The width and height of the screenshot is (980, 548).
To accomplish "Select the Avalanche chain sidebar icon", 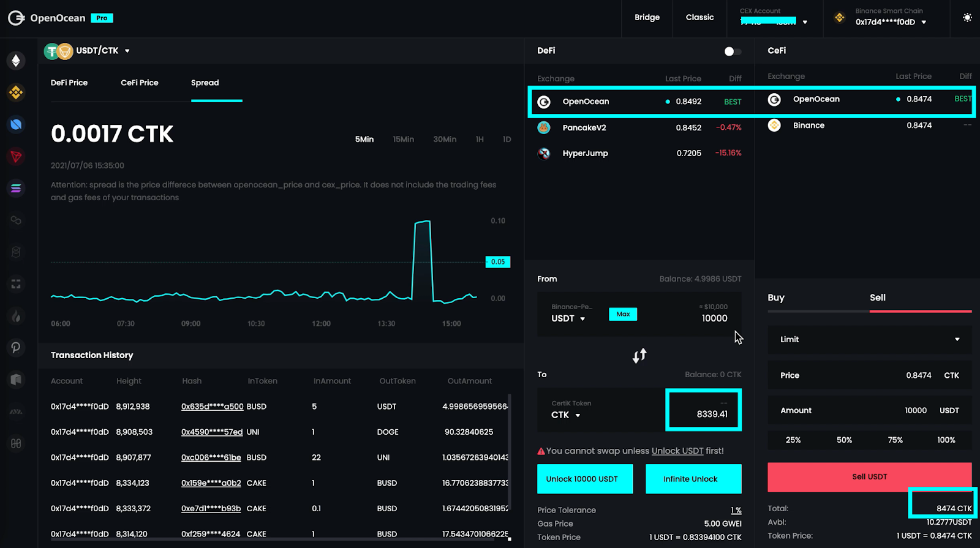I will (16, 411).
